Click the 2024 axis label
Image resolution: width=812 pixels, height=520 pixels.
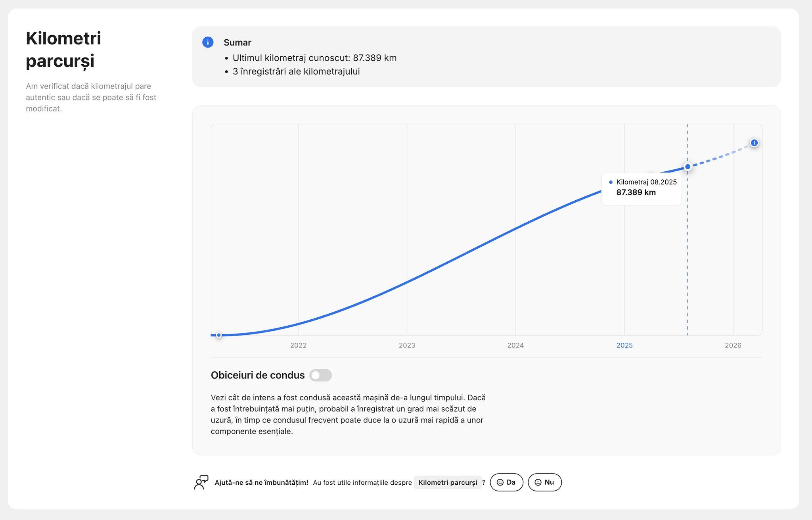pyautogui.click(x=515, y=345)
